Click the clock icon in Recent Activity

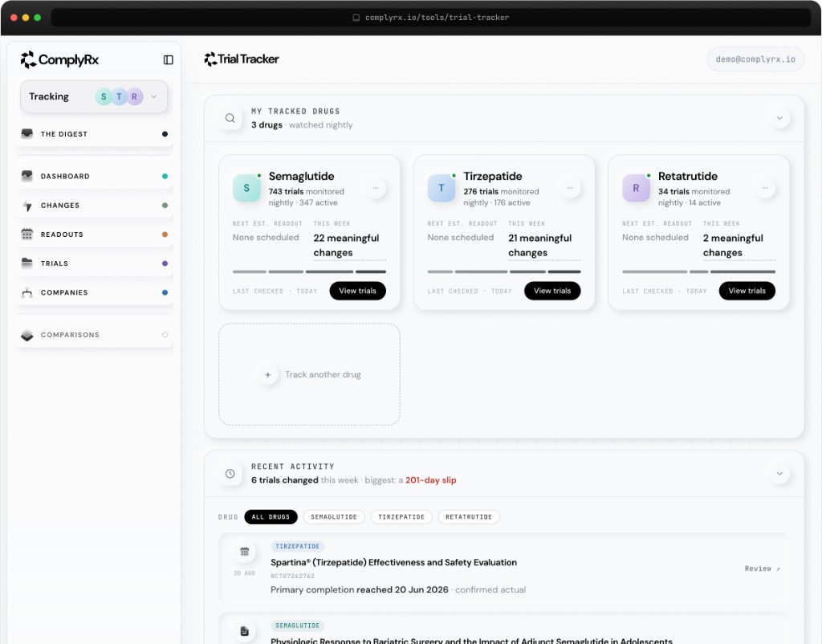pyautogui.click(x=230, y=474)
